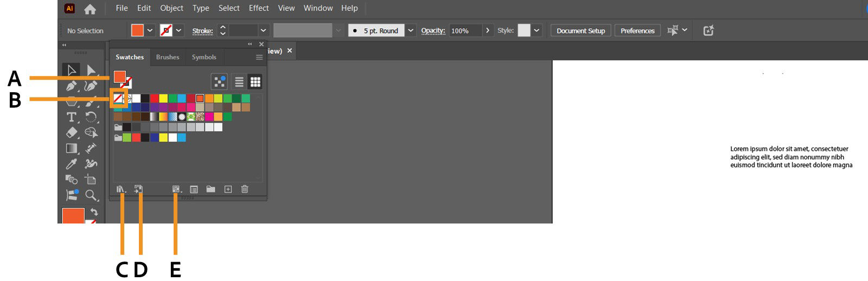Activate the Eraser tool
Screen dimensions: 868x281
click(71, 132)
